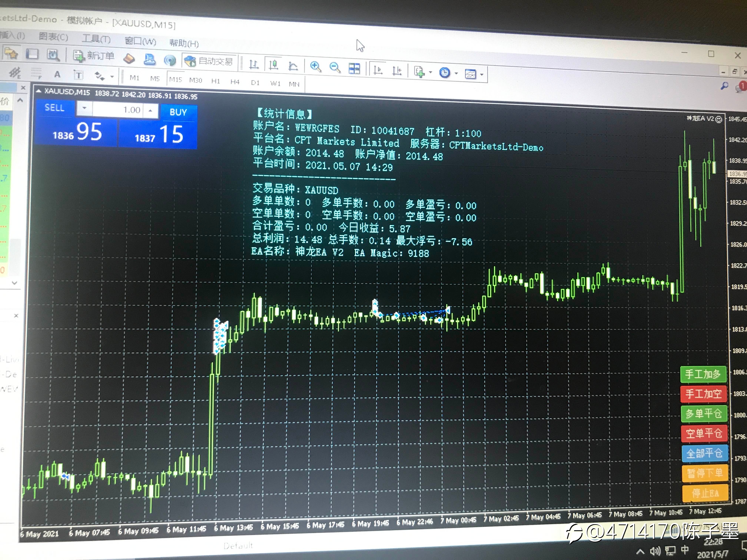Viewport: 747px width, 560px height.
Task: Click the text label A tool
Action: 57,74
